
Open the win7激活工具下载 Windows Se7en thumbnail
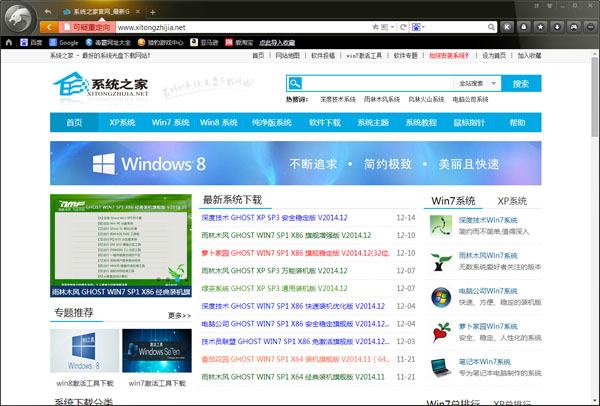[x=157, y=351]
